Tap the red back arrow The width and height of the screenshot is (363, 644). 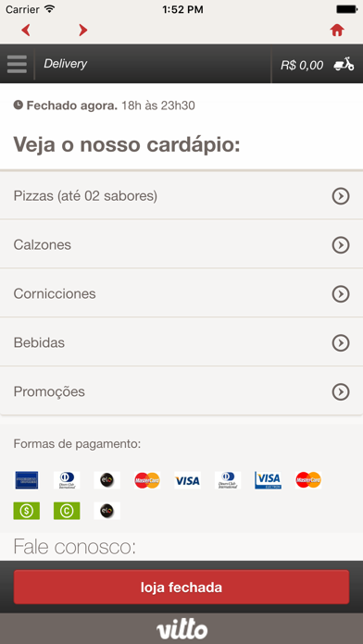coord(26,30)
